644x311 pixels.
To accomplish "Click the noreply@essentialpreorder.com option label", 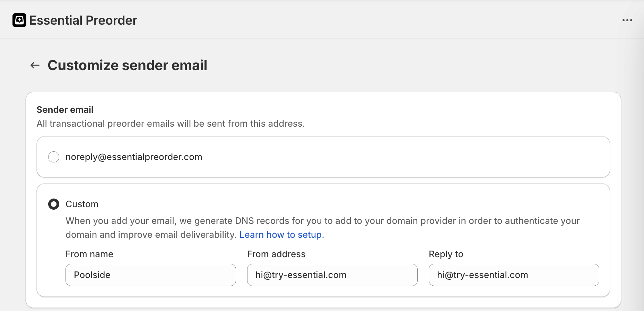I will point(134,157).
